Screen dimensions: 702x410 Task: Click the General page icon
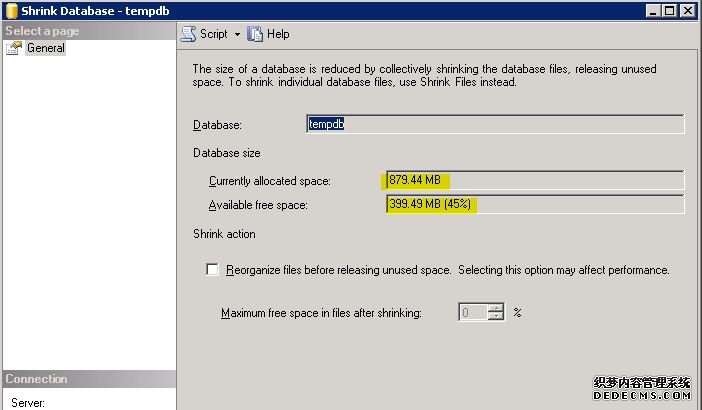(x=15, y=48)
